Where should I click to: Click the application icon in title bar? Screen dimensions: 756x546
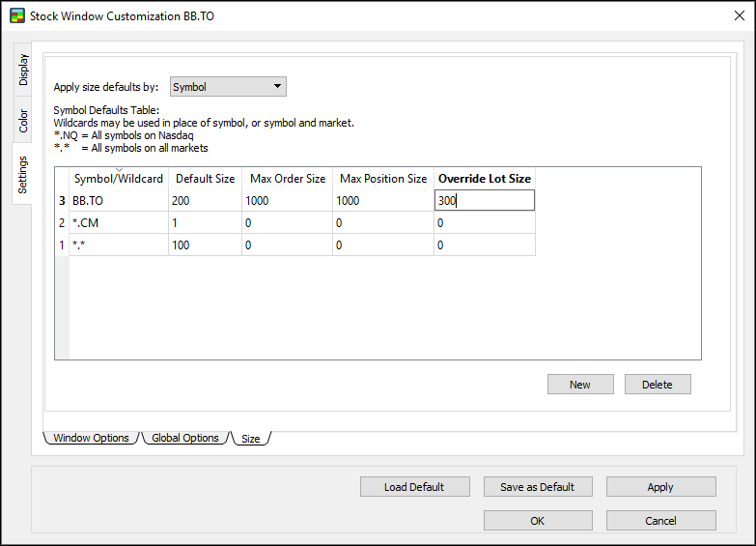click(16, 16)
